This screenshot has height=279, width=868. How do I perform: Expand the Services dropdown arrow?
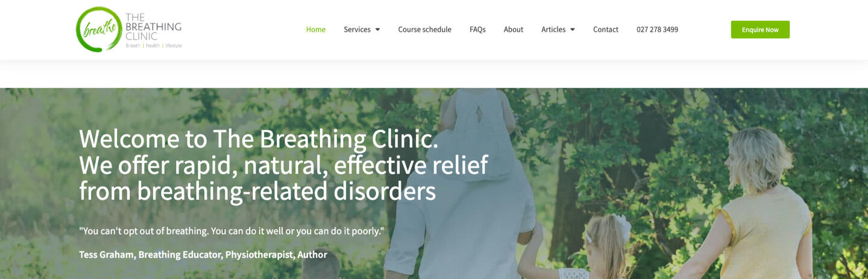[x=377, y=30]
